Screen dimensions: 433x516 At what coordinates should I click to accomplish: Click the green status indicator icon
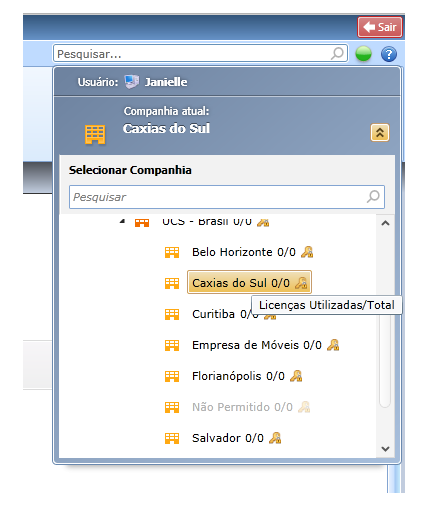tap(363, 54)
